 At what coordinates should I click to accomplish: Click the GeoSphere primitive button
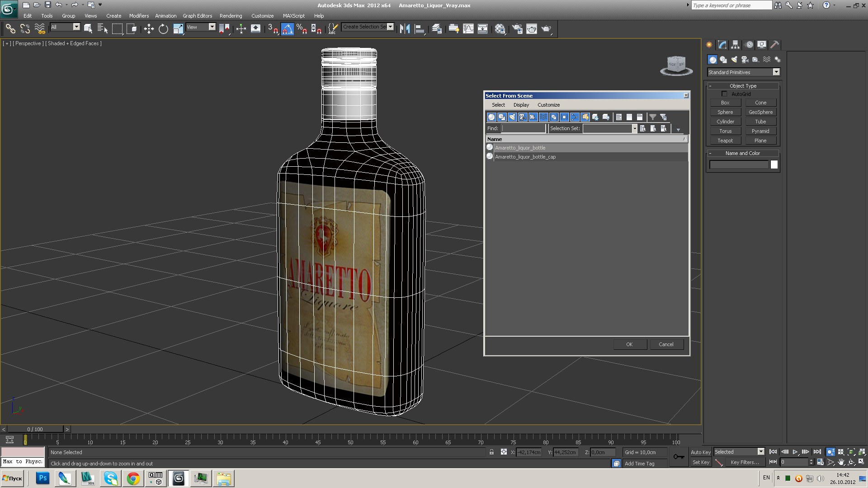point(760,112)
